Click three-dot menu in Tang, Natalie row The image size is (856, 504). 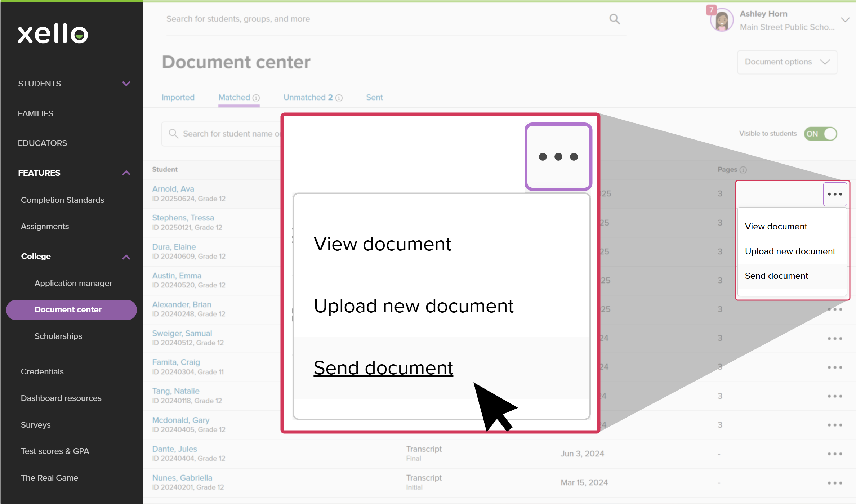pyautogui.click(x=834, y=396)
